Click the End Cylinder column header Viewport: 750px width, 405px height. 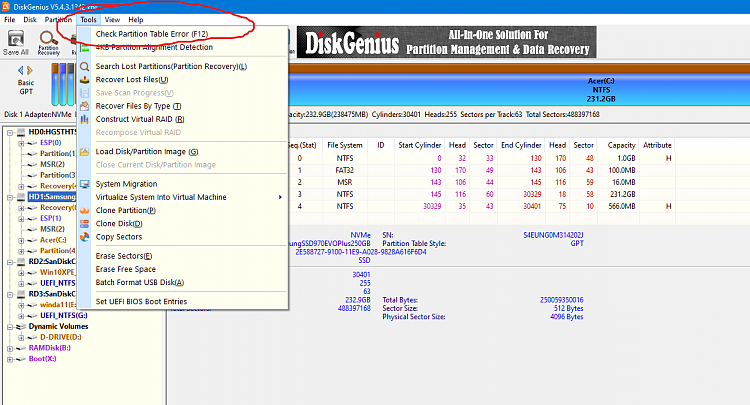[x=521, y=145]
